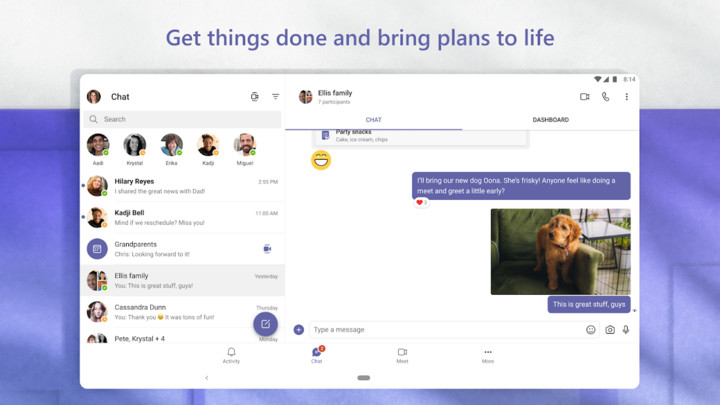Tap the new chat compose button
Screen dimensions: 720x405
click(265, 324)
